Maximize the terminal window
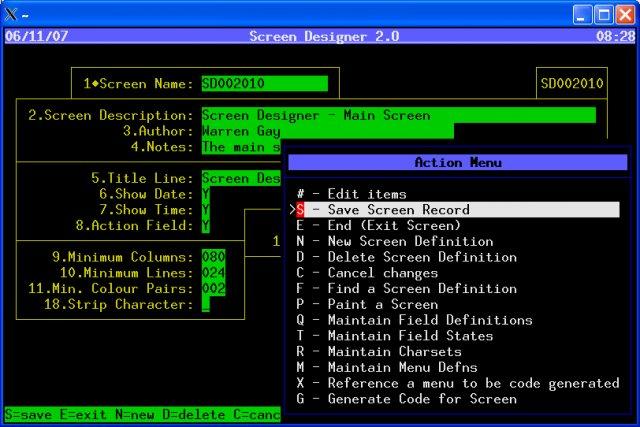Screen dimensions: 640x427 point(604,14)
